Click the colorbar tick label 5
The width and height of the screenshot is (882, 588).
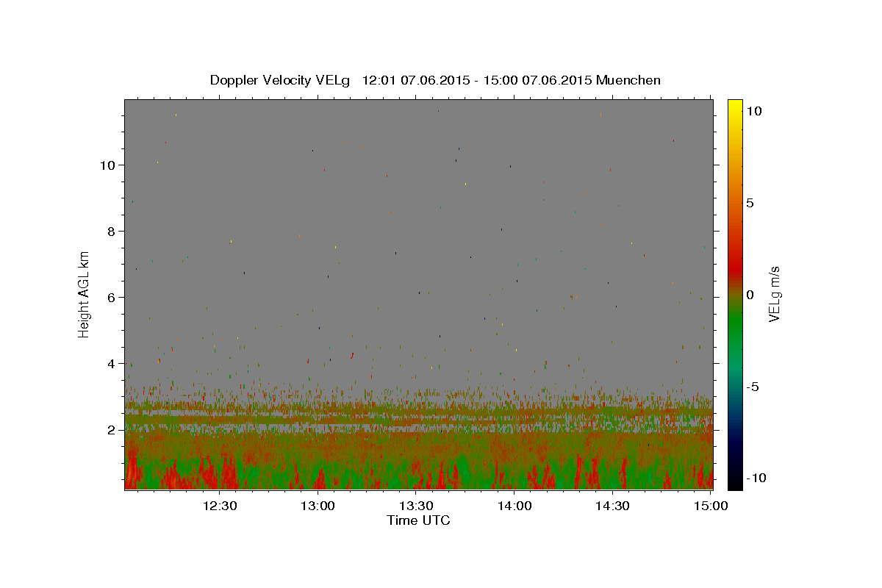(x=750, y=203)
